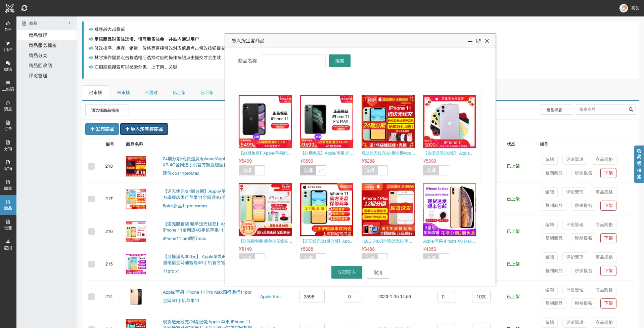Open the product 214 title link
Viewport: 644px width, 328px height.
coord(207,296)
